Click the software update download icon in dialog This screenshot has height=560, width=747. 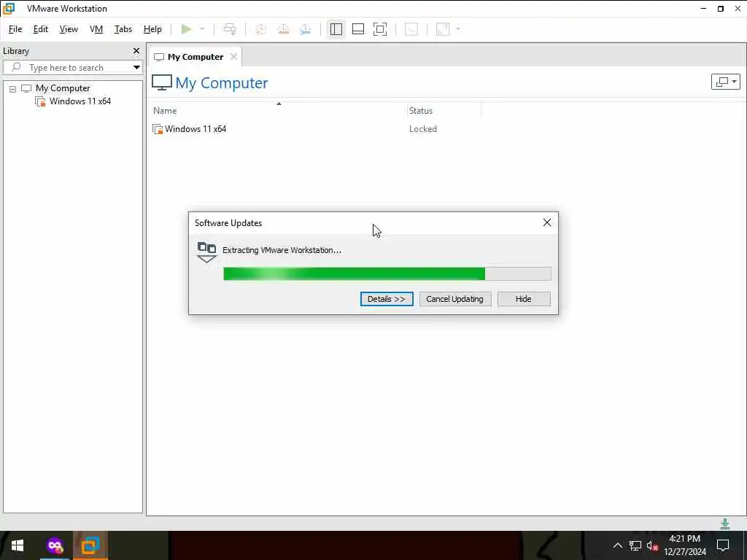click(x=206, y=252)
